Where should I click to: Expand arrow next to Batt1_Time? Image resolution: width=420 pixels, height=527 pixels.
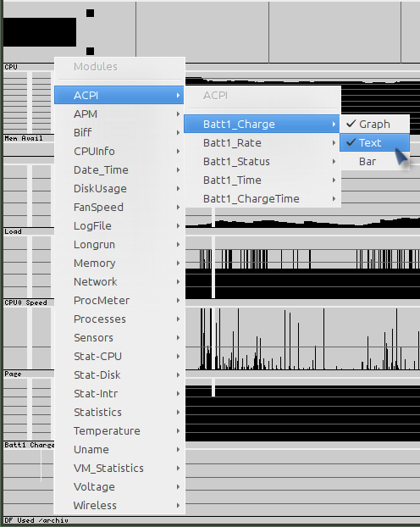(334, 180)
